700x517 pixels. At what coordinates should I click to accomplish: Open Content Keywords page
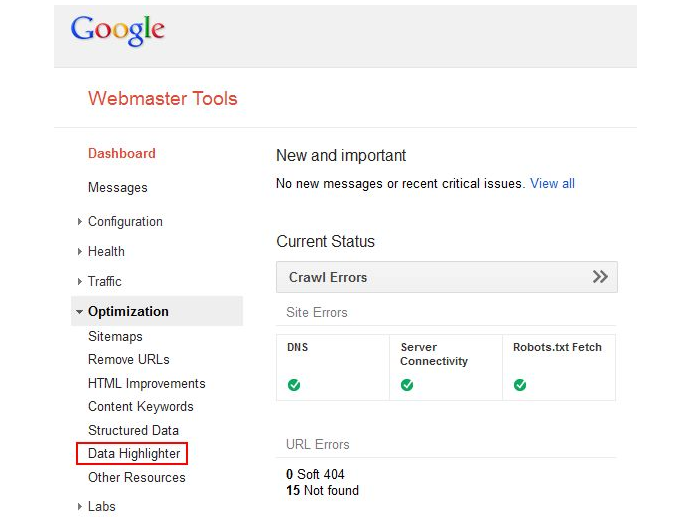141,407
